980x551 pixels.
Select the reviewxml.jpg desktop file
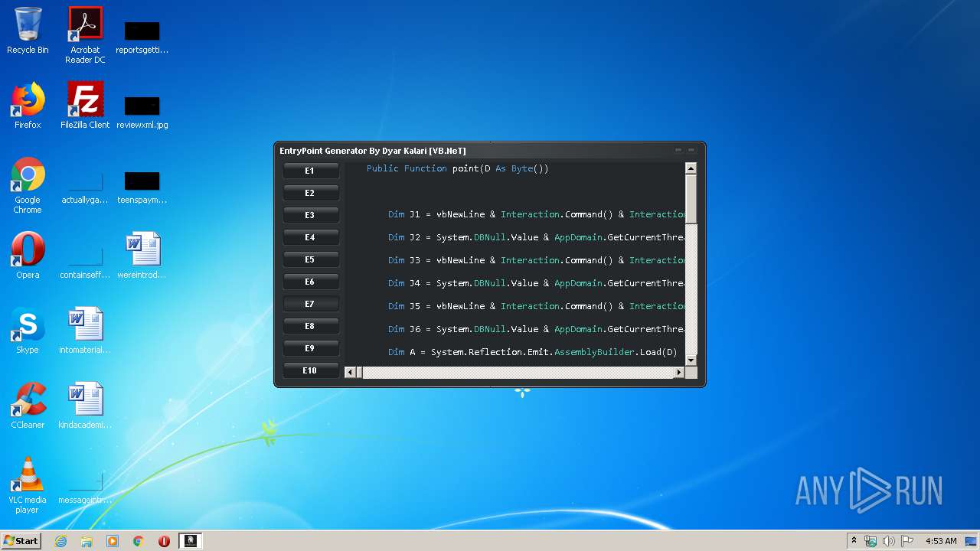[x=142, y=112]
